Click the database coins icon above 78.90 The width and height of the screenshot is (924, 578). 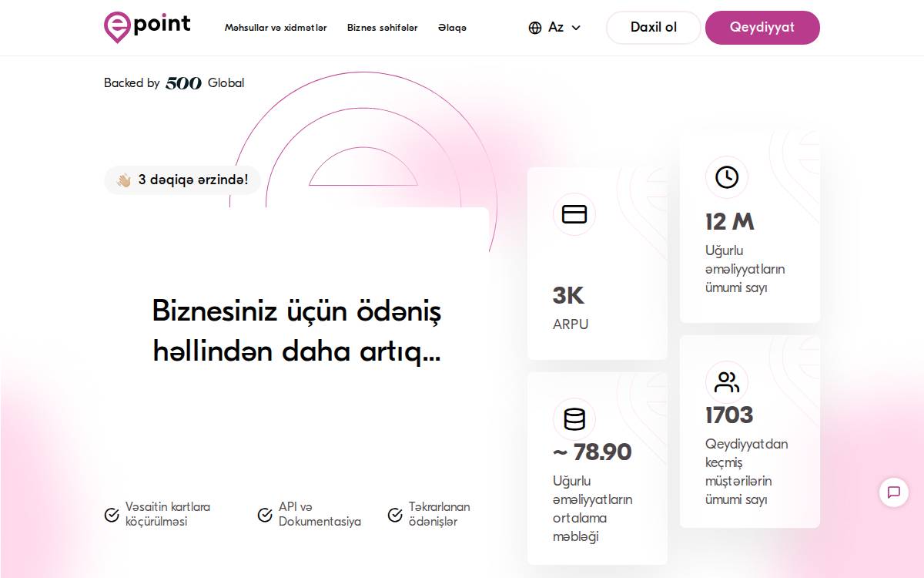[574, 419]
